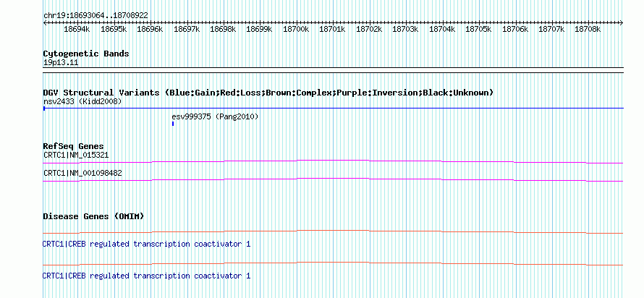Click the magenta CRTC1 NM_001098482 gene line

pyautogui.click(x=333, y=180)
